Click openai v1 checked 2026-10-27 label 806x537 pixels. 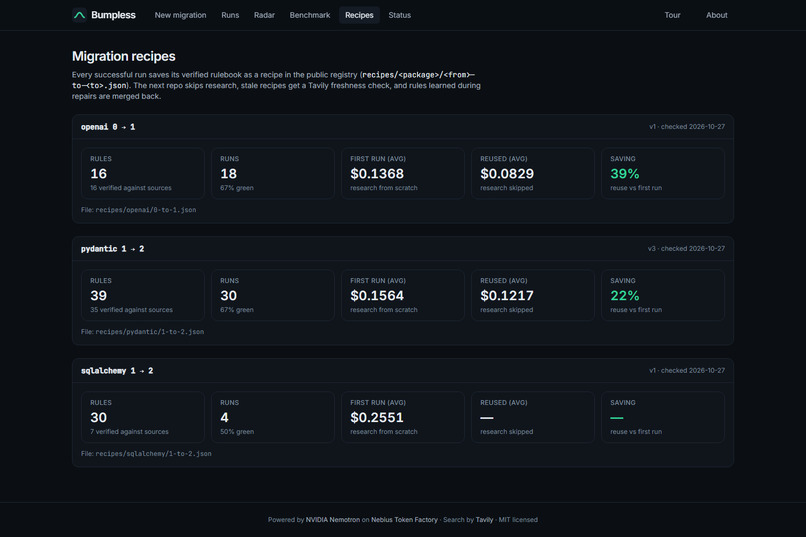(x=687, y=126)
